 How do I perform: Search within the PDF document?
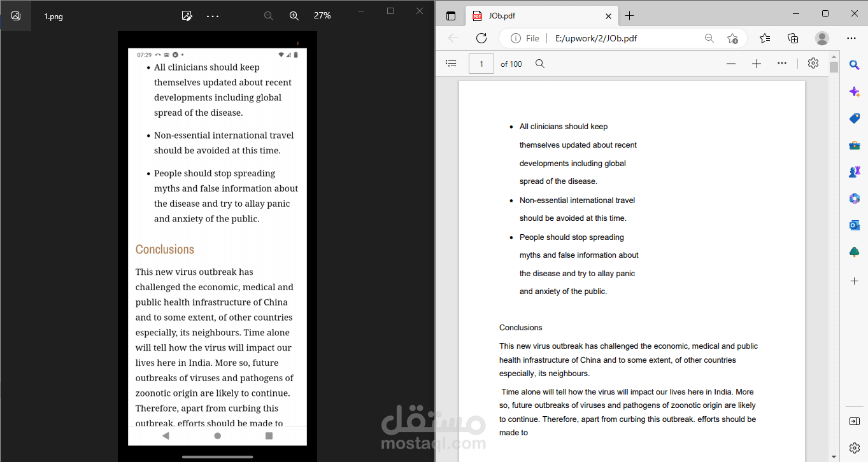click(540, 64)
